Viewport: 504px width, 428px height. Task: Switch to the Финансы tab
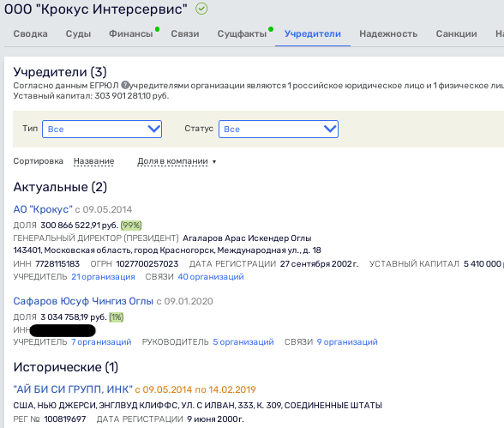tap(131, 33)
